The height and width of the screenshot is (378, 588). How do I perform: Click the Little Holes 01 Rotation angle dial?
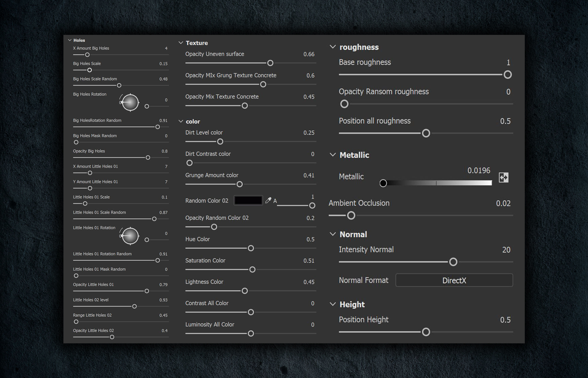(x=130, y=236)
